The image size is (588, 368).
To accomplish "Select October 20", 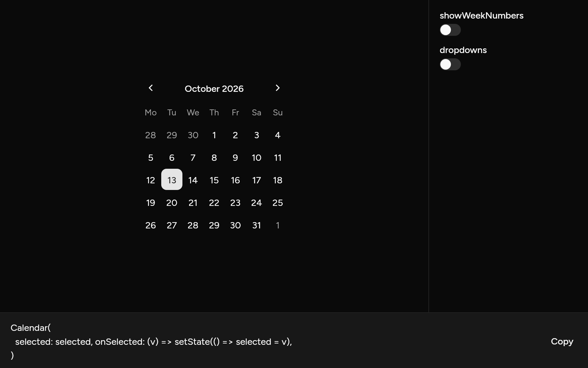I will (172, 203).
